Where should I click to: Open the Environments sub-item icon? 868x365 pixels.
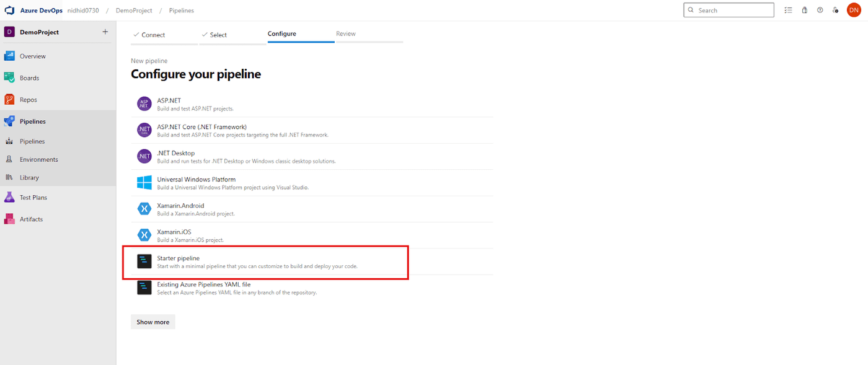point(9,159)
